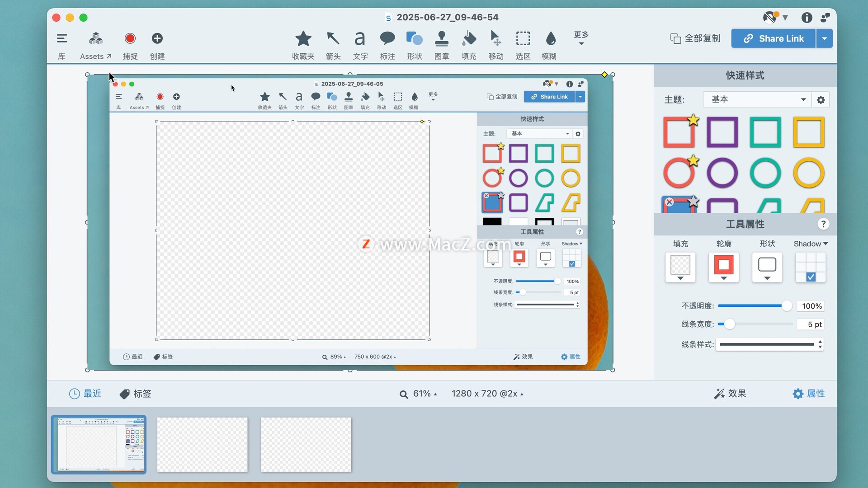Select the second blank thumbnail in tray
This screenshot has width=868, height=488.
click(203, 445)
